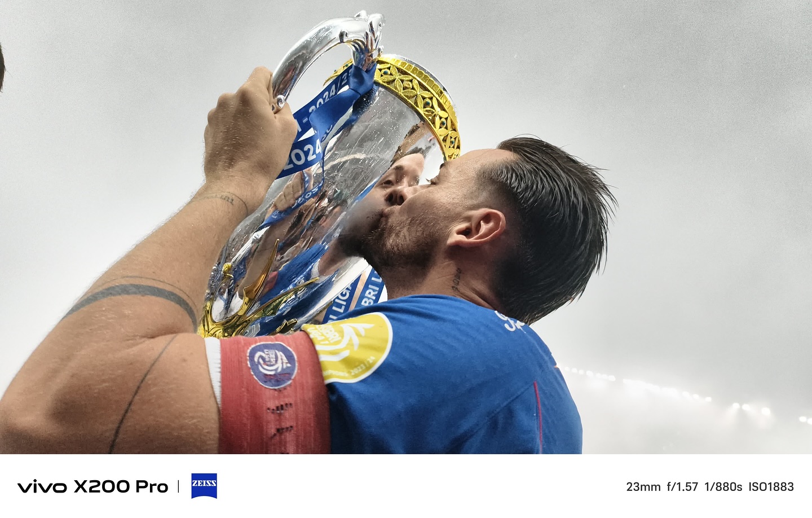This screenshot has width=812, height=518.
Task: Click the wrist tattoo on raised hand
Action: [219, 199]
